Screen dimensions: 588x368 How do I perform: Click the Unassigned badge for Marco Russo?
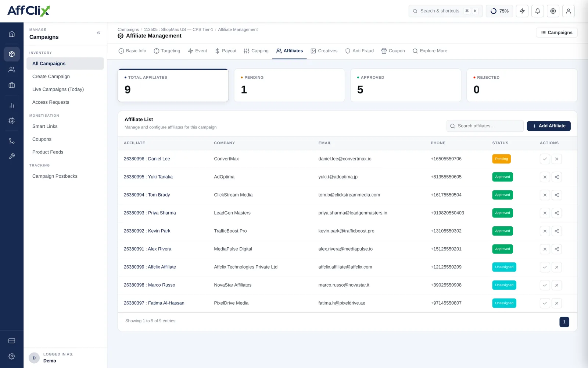coord(504,285)
